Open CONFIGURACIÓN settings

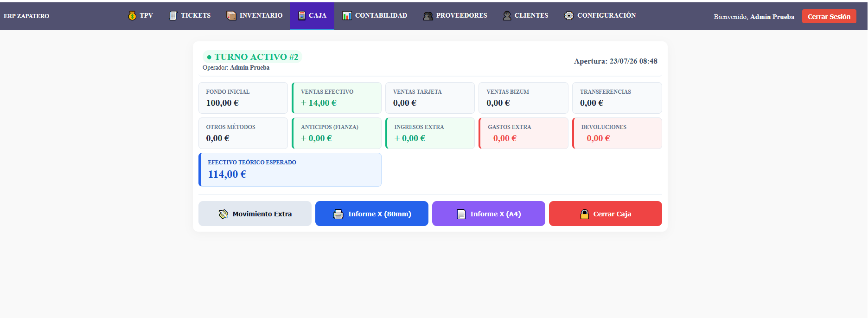pyautogui.click(x=600, y=16)
